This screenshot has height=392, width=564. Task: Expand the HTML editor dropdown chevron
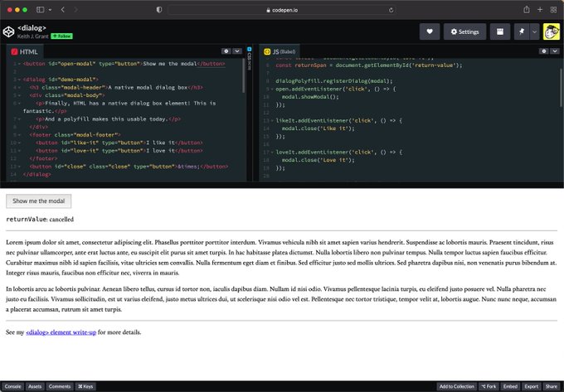pyautogui.click(x=237, y=51)
